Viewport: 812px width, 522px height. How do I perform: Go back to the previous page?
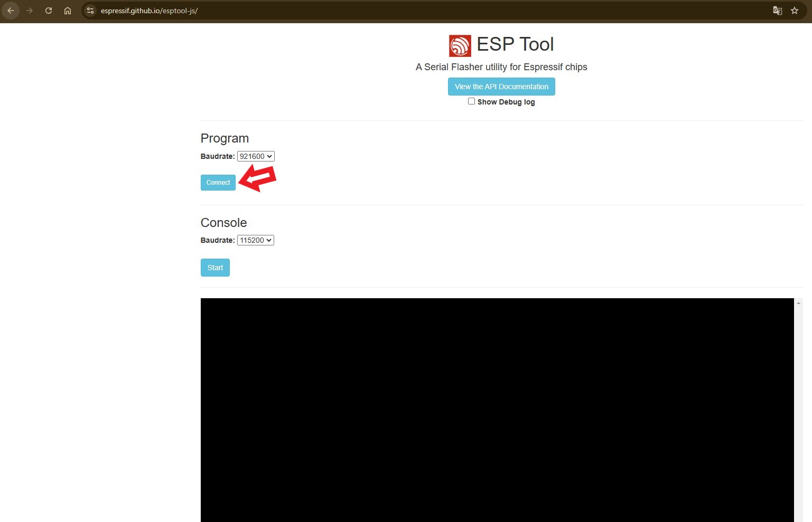(11, 11)
